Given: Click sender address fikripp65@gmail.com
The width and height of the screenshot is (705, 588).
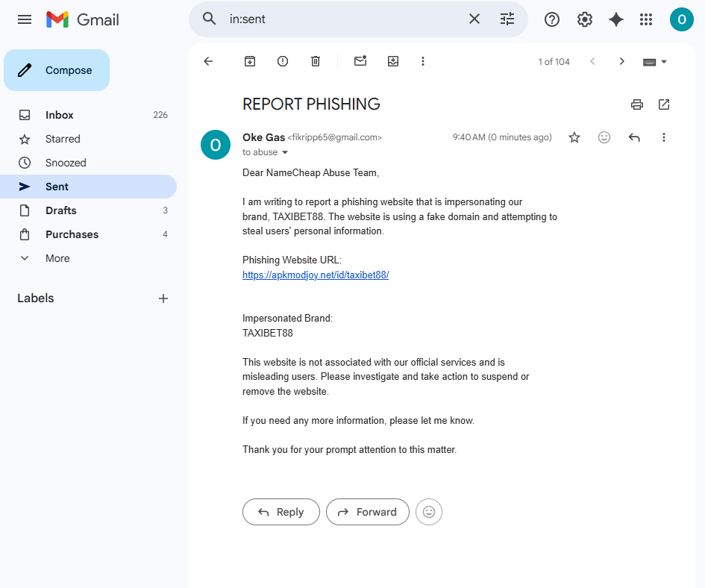Looking at the screenshot, I should tap(334, 137).
